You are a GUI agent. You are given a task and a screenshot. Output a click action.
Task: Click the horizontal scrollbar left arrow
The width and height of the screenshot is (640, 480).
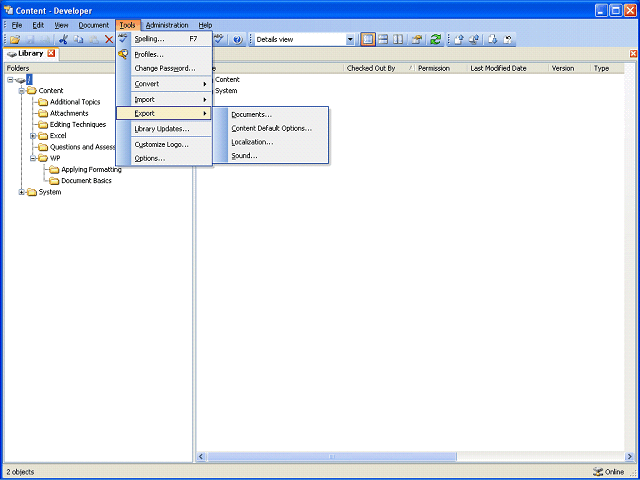tap(201, 457)
